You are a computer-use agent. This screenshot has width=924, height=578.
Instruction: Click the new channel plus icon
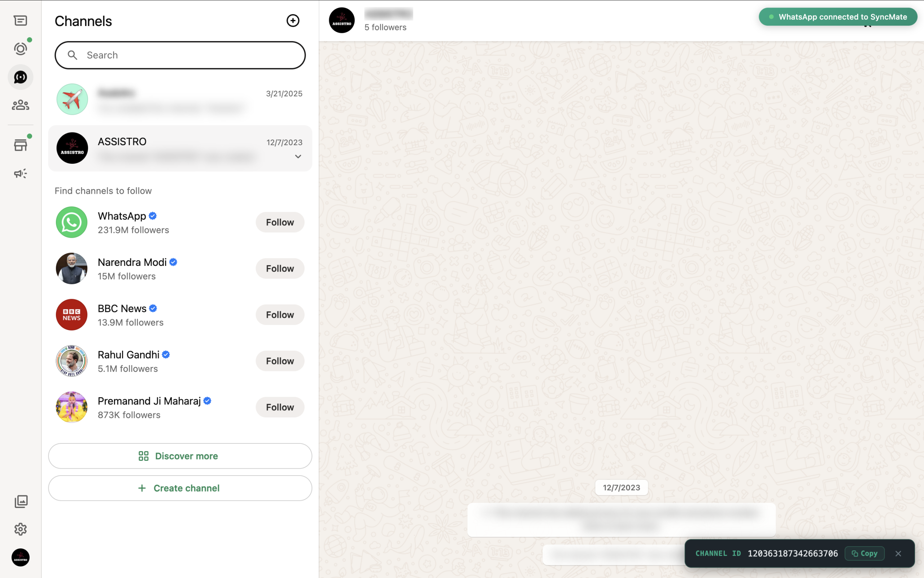[x=293, y=21]
